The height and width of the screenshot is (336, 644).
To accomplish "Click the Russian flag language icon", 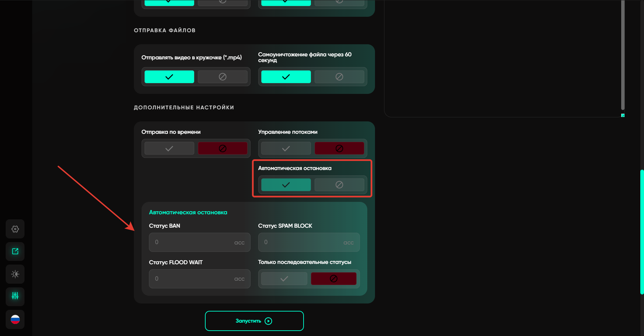I will point(15,319).
